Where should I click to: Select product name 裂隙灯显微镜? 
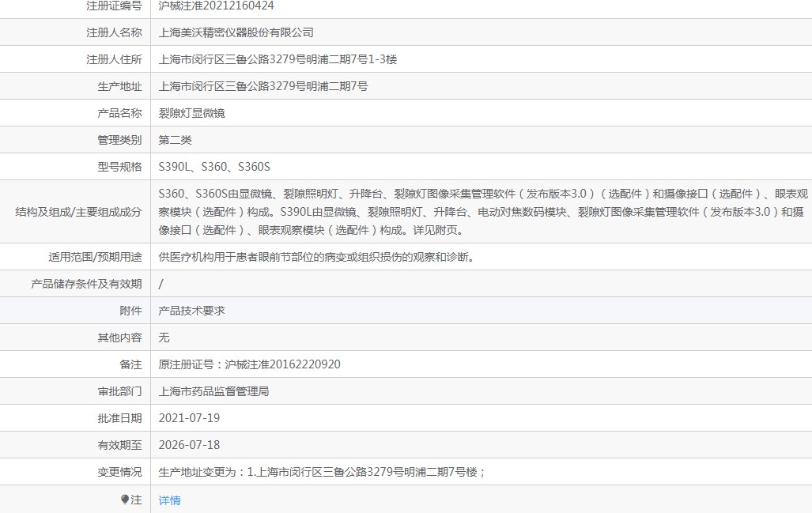pos(191,113)
